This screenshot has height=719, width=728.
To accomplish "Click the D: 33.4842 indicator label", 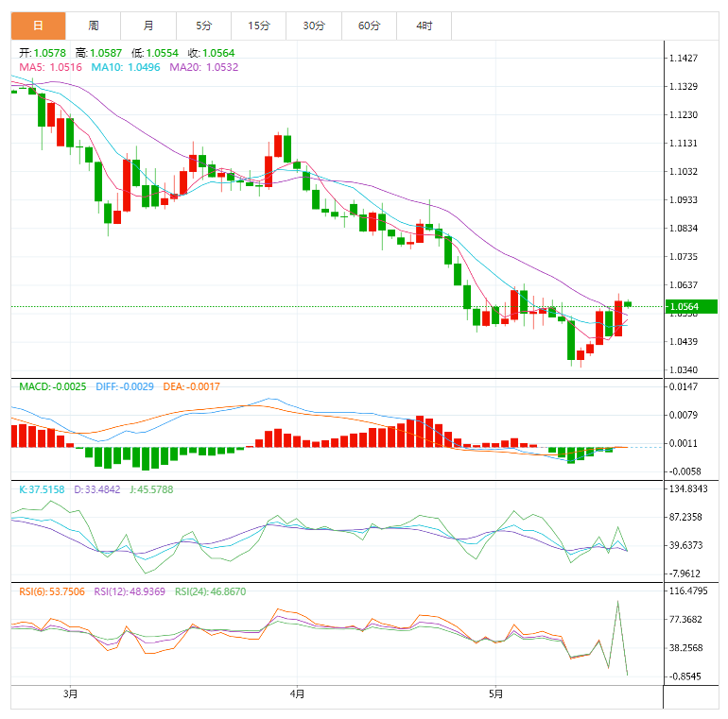I will pos(97,489).
